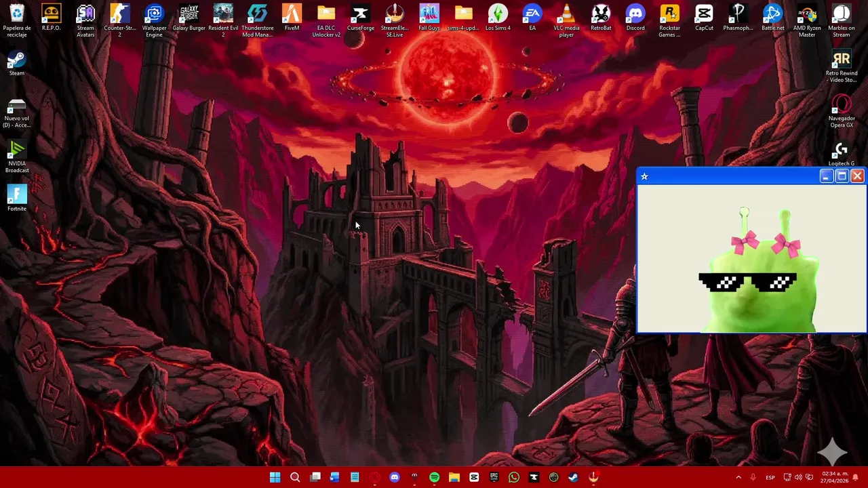Launch the AMD Ryzen Master shortcut
Image resolution: width=868 pixels, height=488 pixels.
tap(807, 19)
